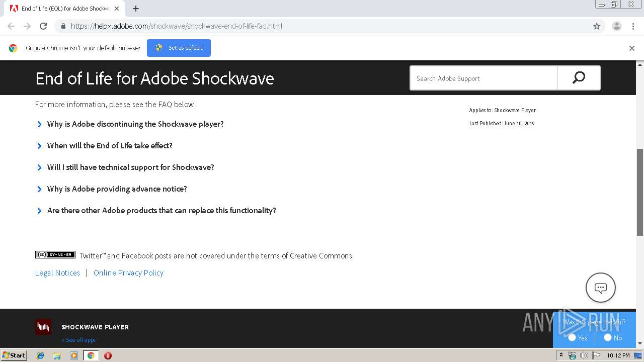
Task: Click the scrollbar up arrow
Action: tap(640, 64)
